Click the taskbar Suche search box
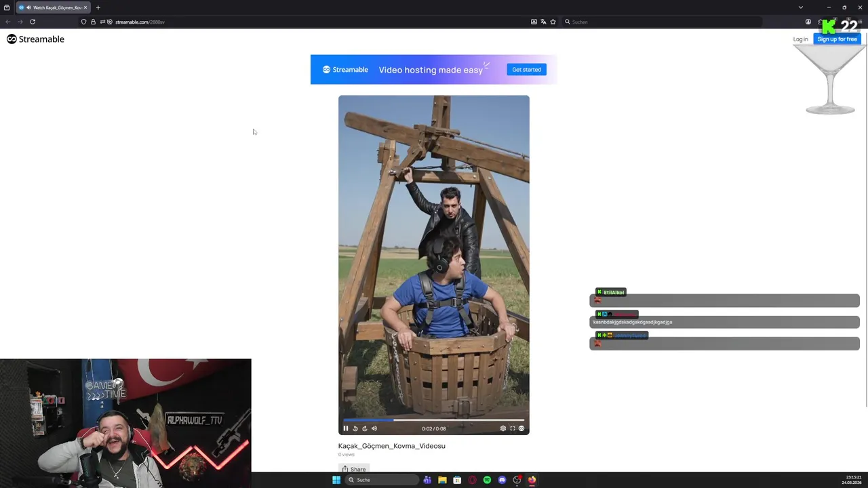868x488 pixels. click(x=382, y=480)
